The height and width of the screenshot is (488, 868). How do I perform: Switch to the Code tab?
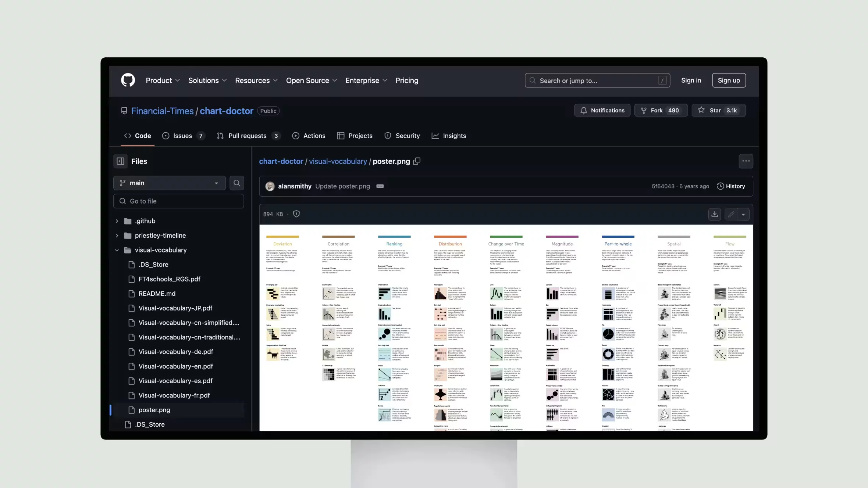click(138, 136)
